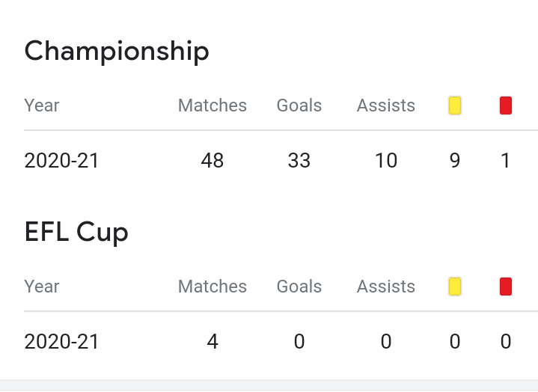Click the EFL Cup red card icon
This screenshot has width=538, height=392.
click(x=506, y=287)
